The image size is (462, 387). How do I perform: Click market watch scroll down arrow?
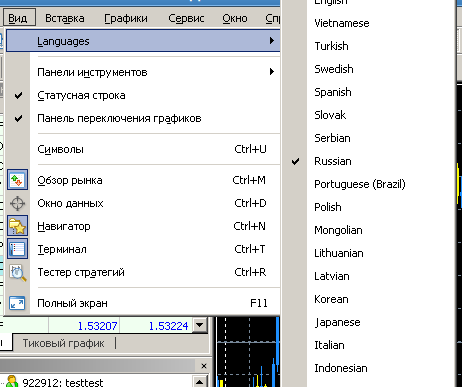200,325
